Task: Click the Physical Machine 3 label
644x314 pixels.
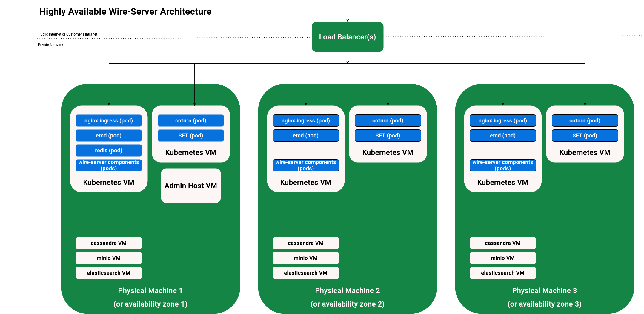Action: coord(545,290)
